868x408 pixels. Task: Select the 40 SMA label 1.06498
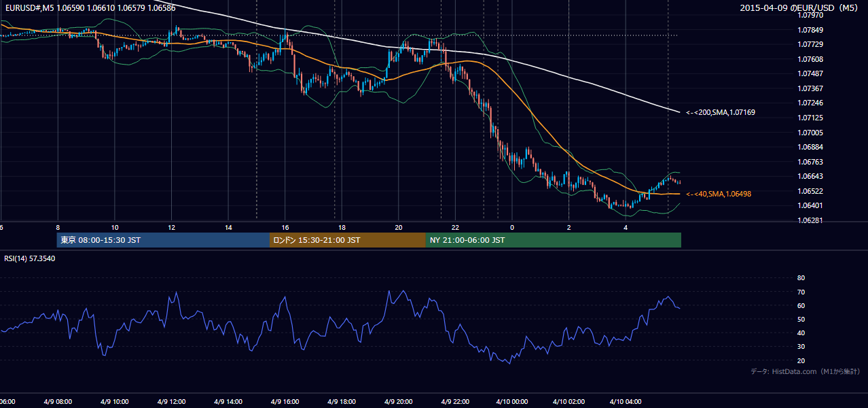click(x=719, y=194)
